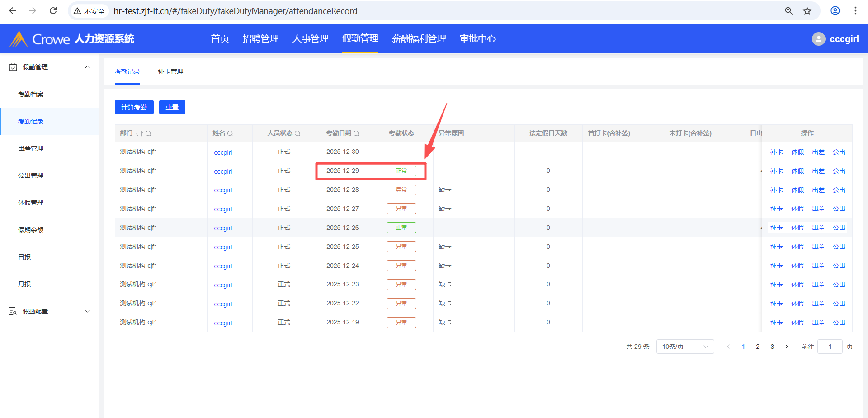868x418 pixels.
Task: Click 补卡 link for 2025-12-28 row
Action: point(776,190)
